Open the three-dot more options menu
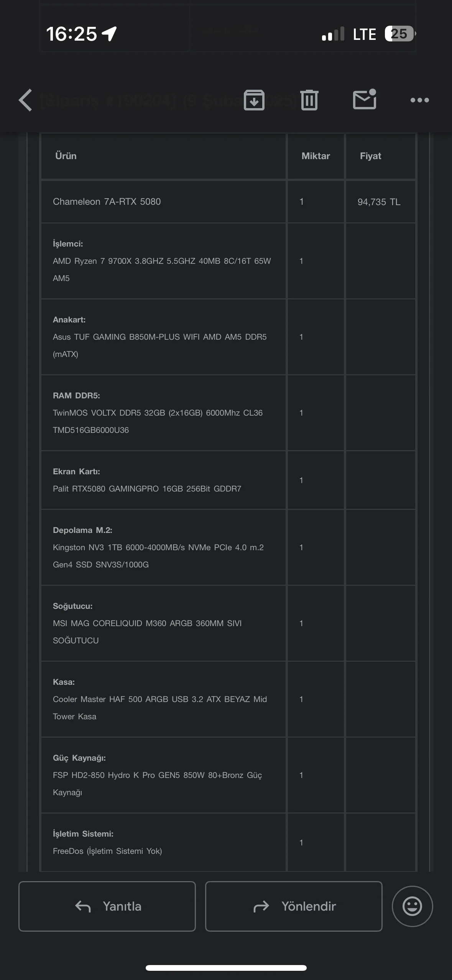This screenshot has height=980, width=452. 419,100
